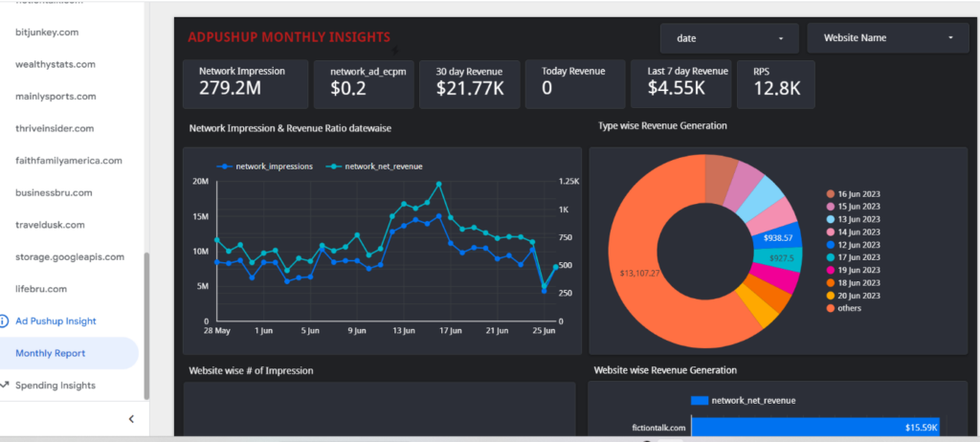The width and height of the screenshot is (980, 442).
Task: Click the Ad Pushup Insight info icon
Action: click(5, 321)
